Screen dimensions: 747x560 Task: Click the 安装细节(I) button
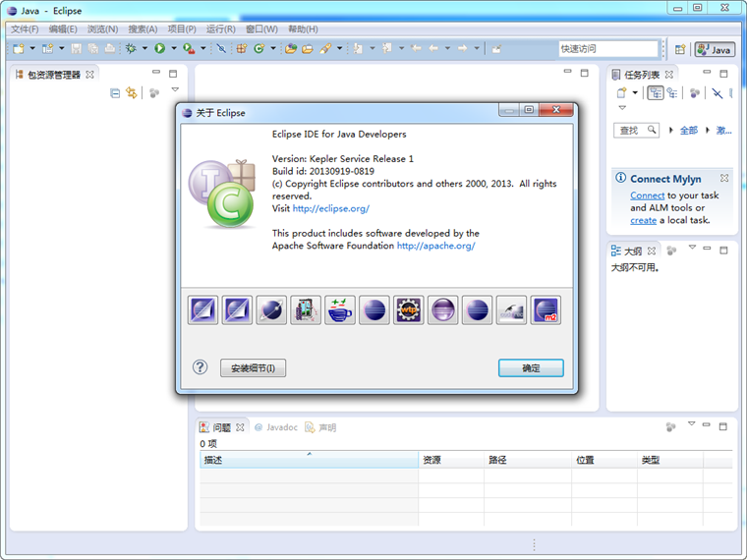(x=253, y=367)
